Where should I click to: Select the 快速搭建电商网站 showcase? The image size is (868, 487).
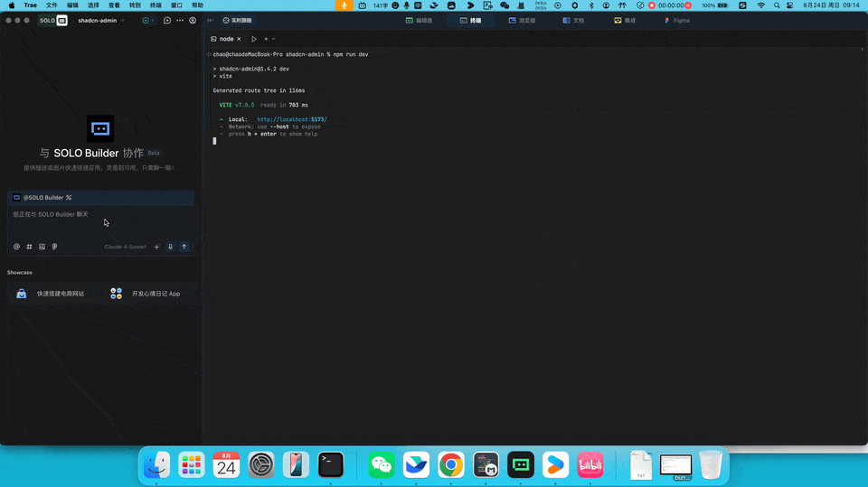click(x=52, y=294)
